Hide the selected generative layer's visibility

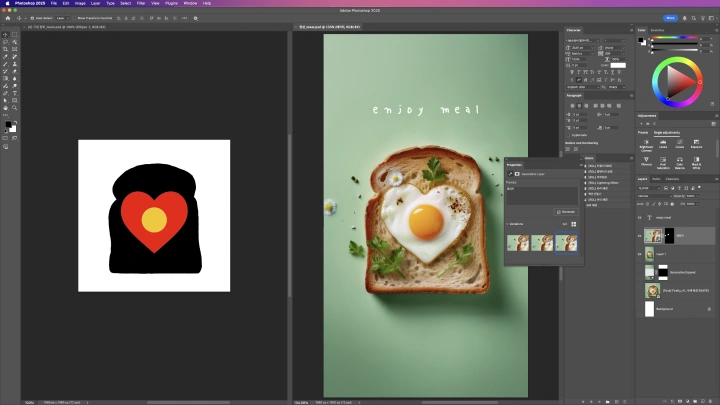point(640,236)
